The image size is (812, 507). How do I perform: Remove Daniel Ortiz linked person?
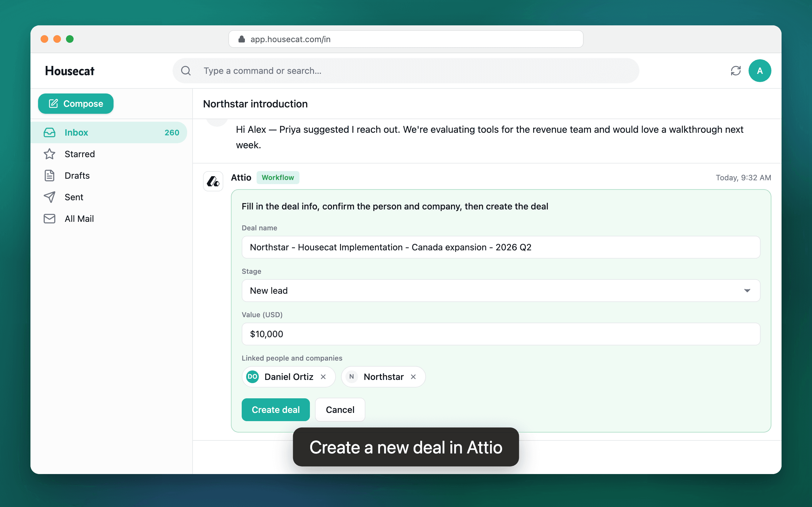323,377
